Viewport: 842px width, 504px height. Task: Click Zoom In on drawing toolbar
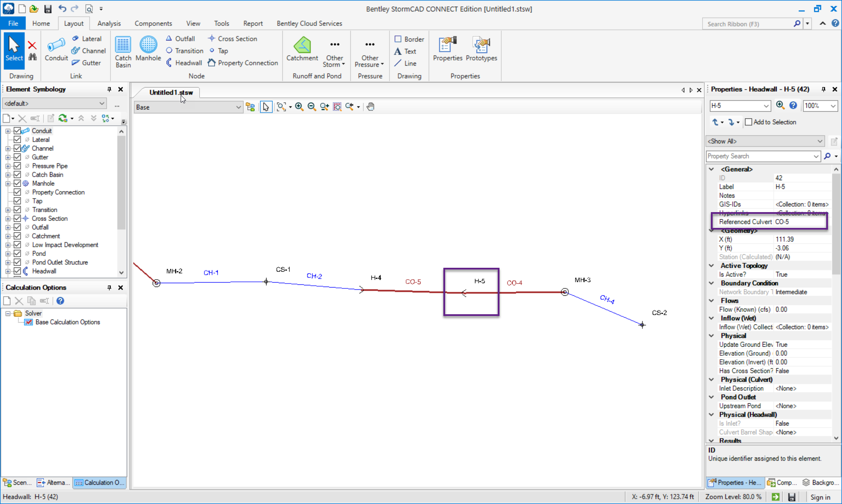click(x=299, y=107)
